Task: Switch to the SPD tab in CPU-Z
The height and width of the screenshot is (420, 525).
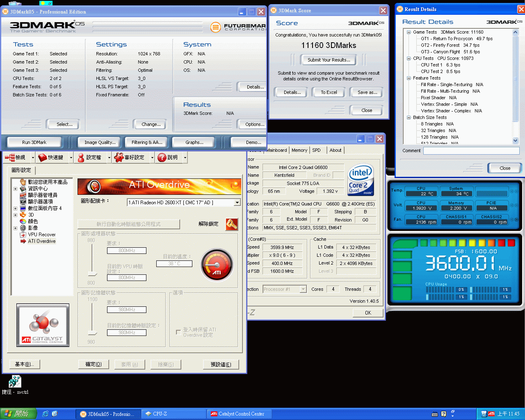Action: coord(317,150)
